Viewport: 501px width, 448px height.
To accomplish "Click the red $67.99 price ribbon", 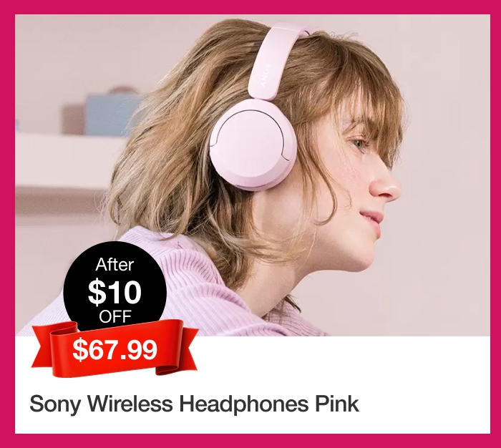I will coord(115,349).
